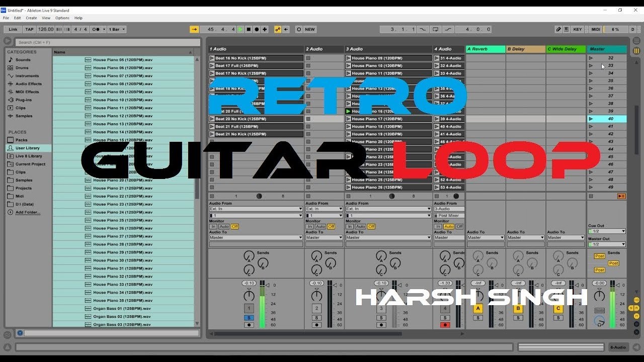
Task: Click the TAP tempo button
Action: (30, 29)
